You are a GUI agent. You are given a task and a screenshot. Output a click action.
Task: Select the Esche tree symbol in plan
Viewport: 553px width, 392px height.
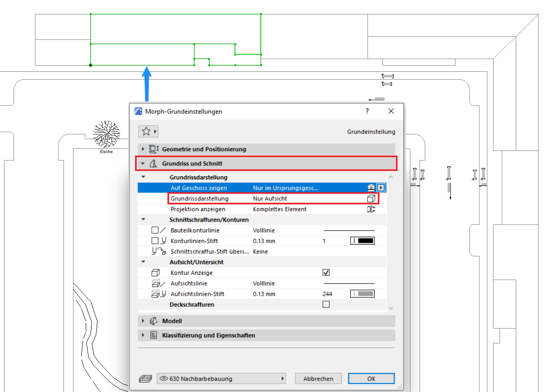tap(106, 134)
